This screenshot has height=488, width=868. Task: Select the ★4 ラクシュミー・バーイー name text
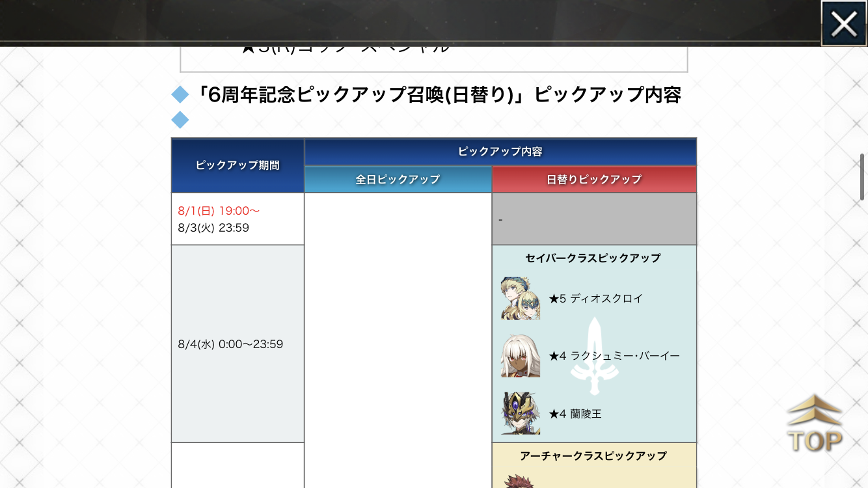point(614,356)
